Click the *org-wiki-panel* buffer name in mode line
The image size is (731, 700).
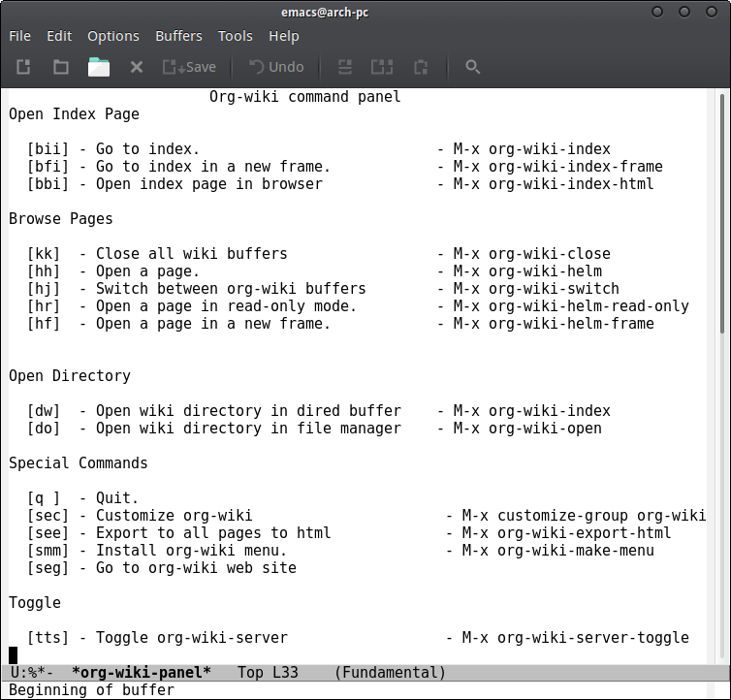coord(142,673)
